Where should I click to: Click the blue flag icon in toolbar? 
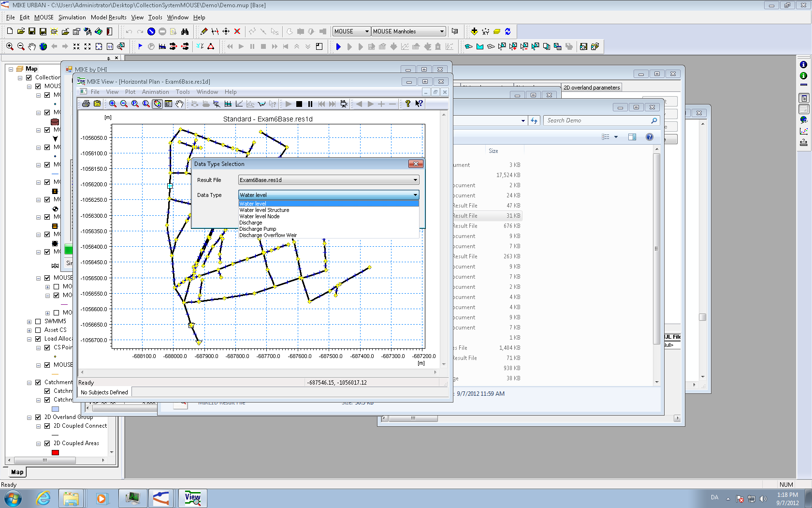click(140, 46)
